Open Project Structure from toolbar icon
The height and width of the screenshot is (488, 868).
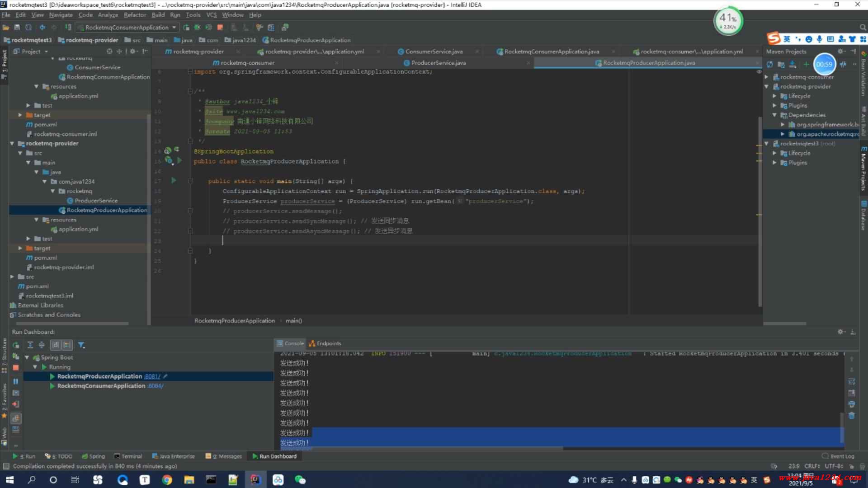[271, 28]
